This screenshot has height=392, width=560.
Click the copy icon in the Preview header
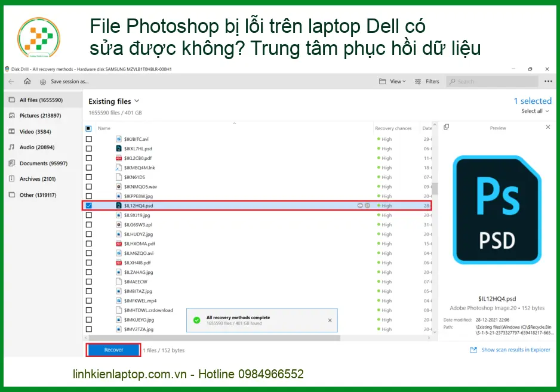click(447, 127)
